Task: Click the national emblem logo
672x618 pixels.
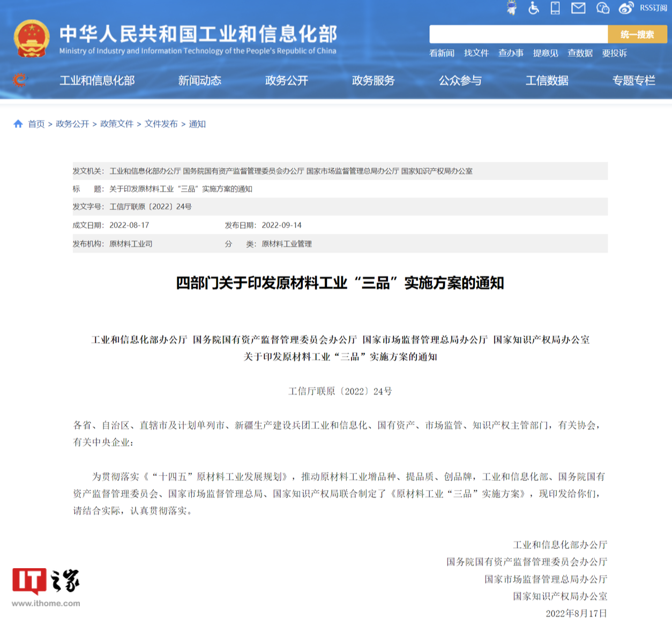Action: pyautogui.click(x=31, y=39)
